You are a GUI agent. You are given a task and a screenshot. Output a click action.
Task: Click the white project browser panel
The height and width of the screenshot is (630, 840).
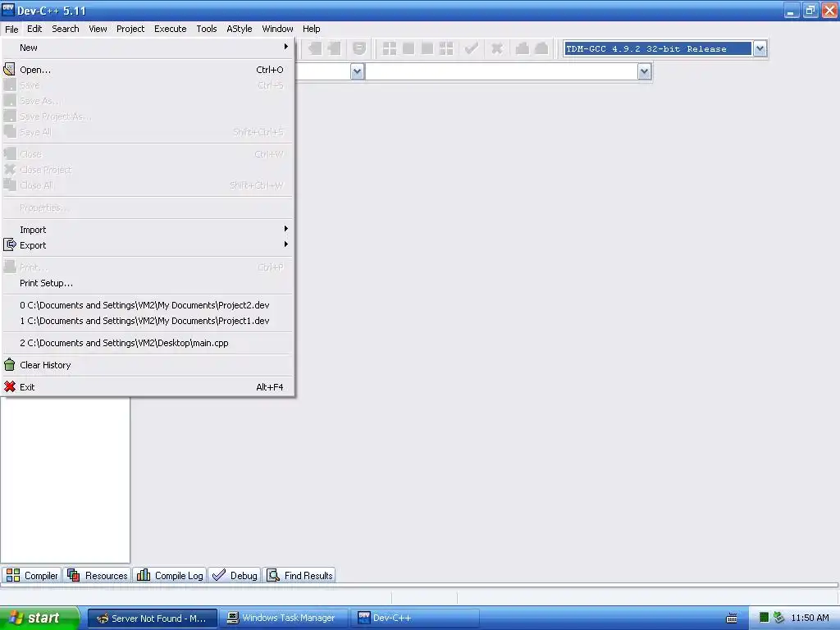65,480
